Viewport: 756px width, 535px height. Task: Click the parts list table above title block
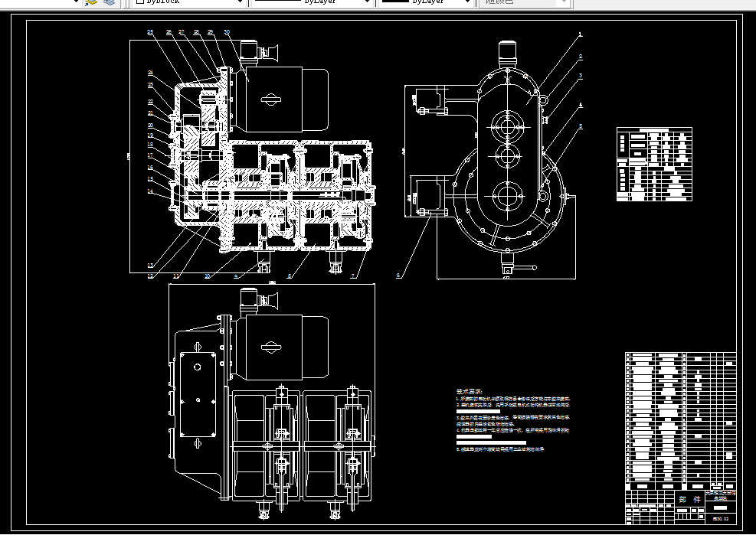point(681,421)
